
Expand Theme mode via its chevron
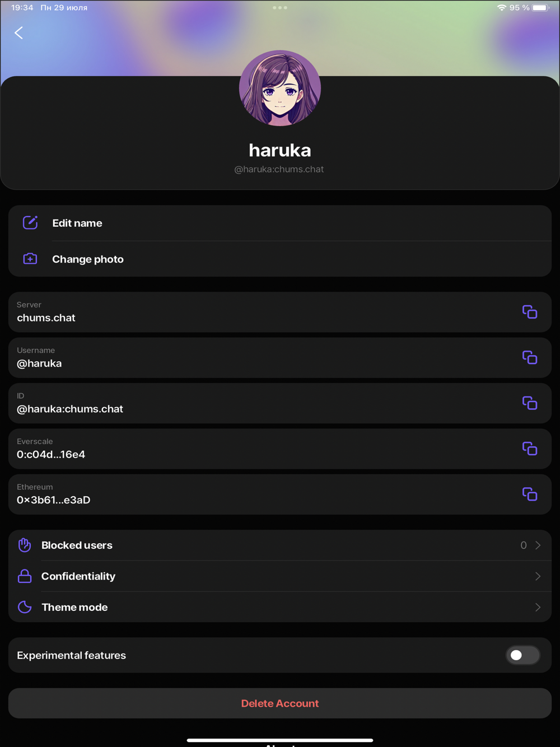point(538,608)
